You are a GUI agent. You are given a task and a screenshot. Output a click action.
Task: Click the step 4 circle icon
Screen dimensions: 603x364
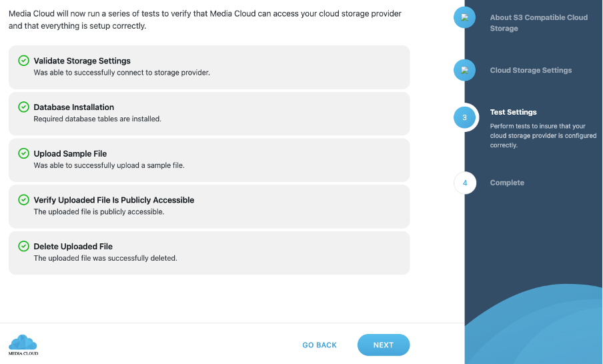coord(465,183)
